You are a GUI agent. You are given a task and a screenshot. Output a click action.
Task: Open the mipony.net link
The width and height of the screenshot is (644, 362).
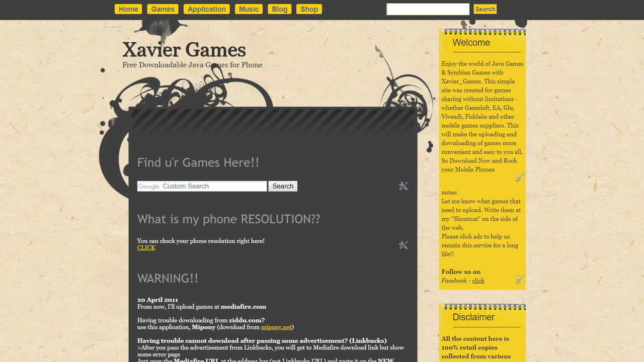pyautogui.click(x=276, y=327)
